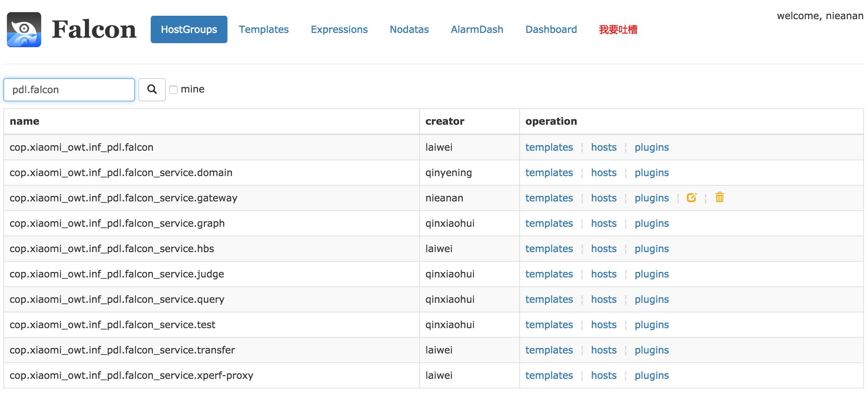Viewport: 868px width, 398px height.
Task: Navigate to the Dashboard tab
Action: pyautogui.click(x=551, y=29)
